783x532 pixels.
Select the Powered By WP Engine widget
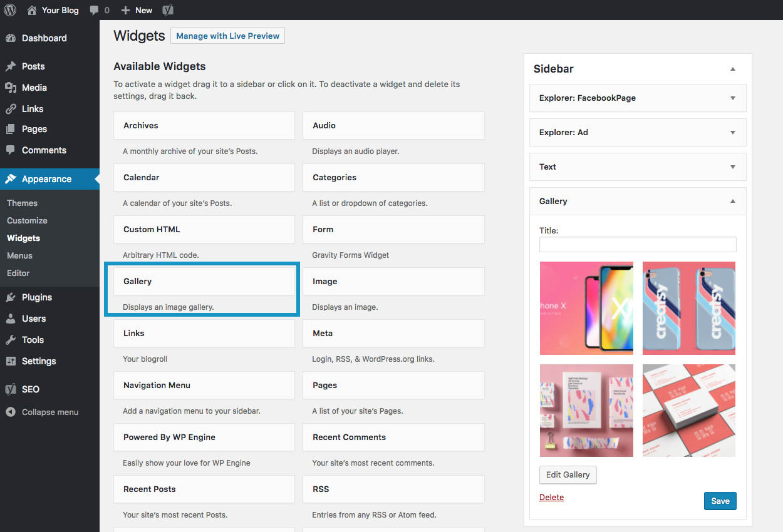[204, 437]
